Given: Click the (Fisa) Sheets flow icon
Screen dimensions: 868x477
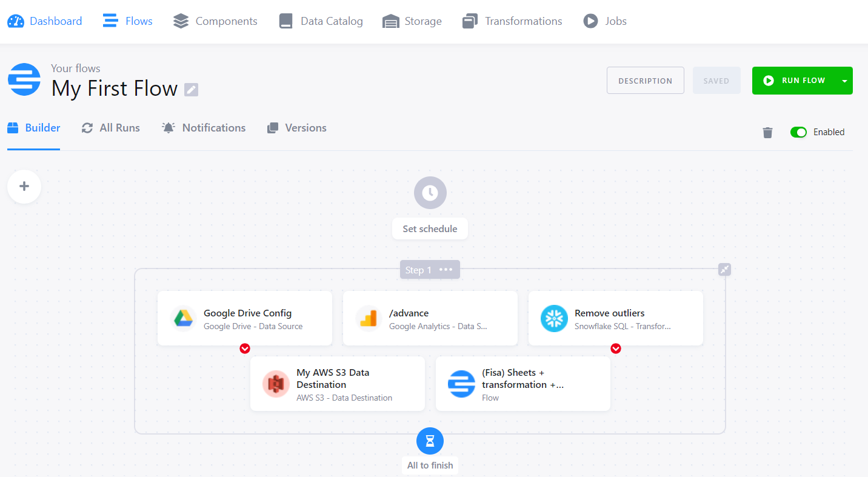Looking at the screenshot, I should coord(461,384).
